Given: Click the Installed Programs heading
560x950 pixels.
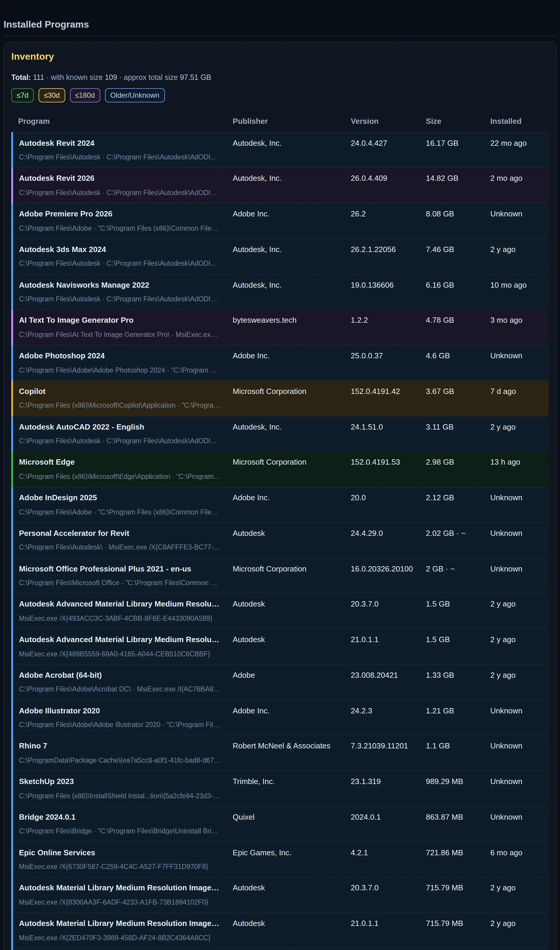Looking at the screenshot, I should point(46,25).
